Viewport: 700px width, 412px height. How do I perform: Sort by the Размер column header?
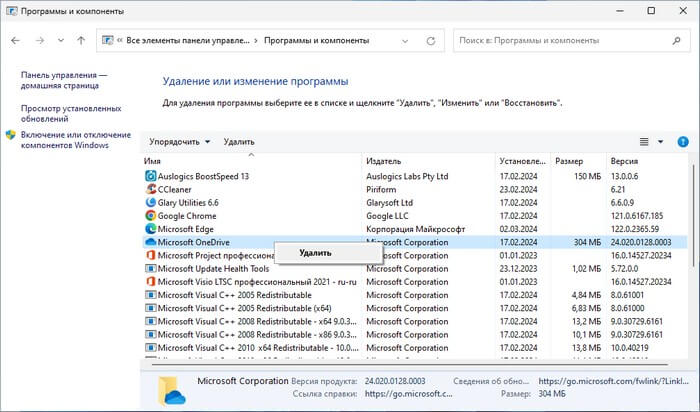[x=579, y=161]
